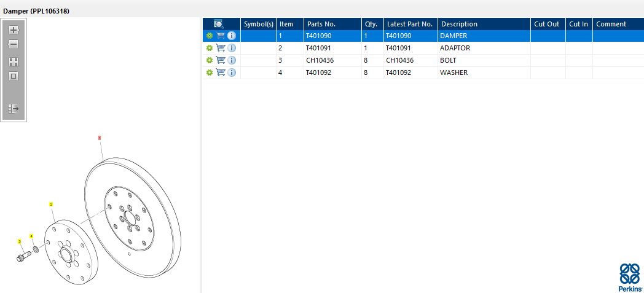Select callout 4 on the diagram
Viewport: 644px width, 293px height.
[31, 236]
